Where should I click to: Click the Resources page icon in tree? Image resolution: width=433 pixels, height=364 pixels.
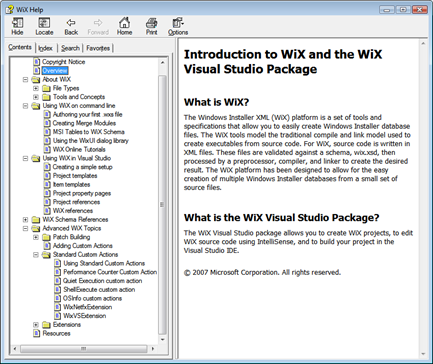pos(37,333)
